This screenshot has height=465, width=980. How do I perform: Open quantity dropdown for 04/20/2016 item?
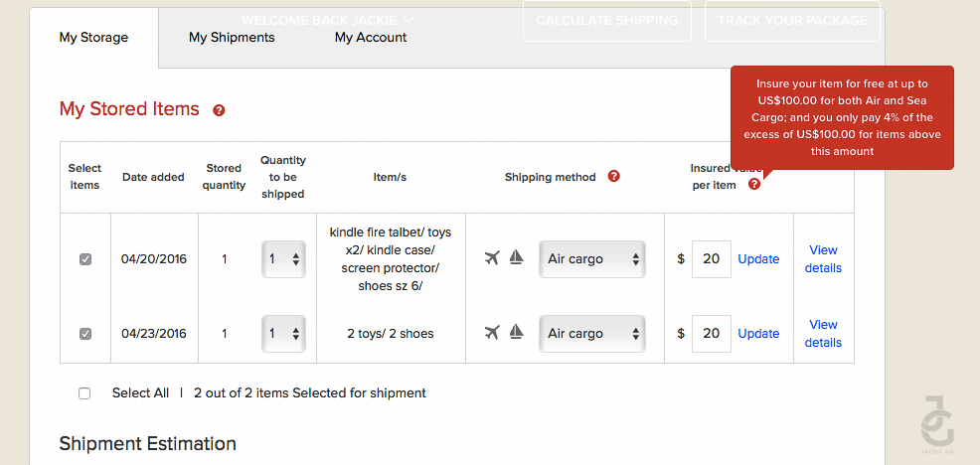283,258
